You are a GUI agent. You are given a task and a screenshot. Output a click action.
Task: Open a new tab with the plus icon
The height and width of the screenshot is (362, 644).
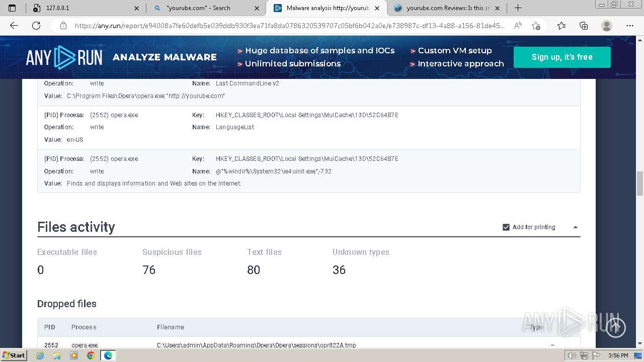click(x=518, y=8)
